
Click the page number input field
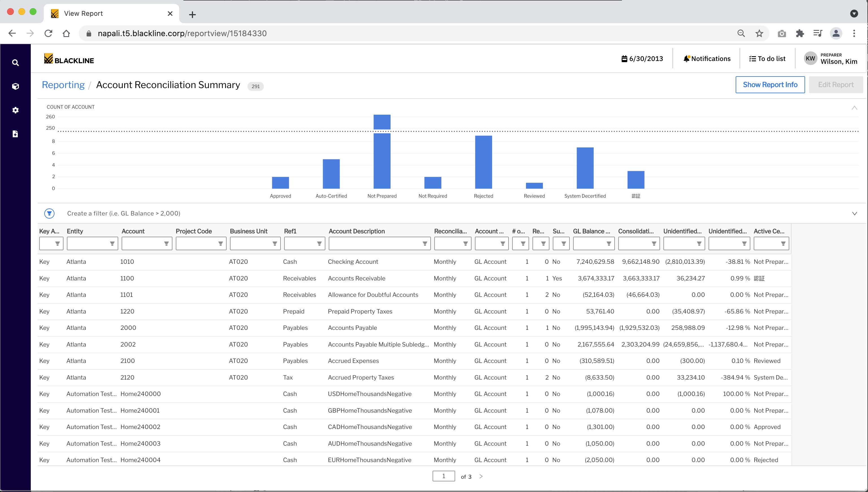(443, 476)
